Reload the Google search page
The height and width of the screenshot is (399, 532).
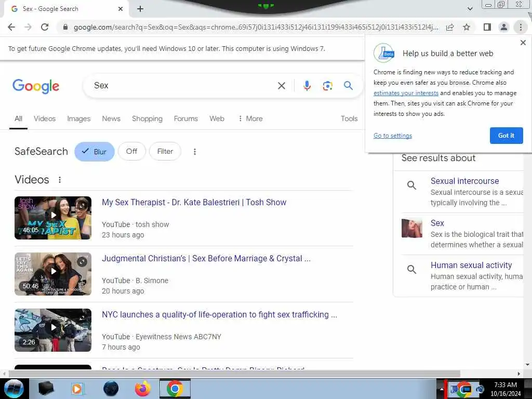45,27
